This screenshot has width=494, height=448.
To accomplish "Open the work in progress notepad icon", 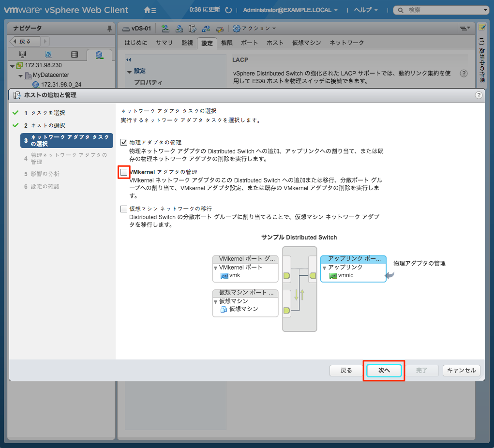I will (482, 28).
